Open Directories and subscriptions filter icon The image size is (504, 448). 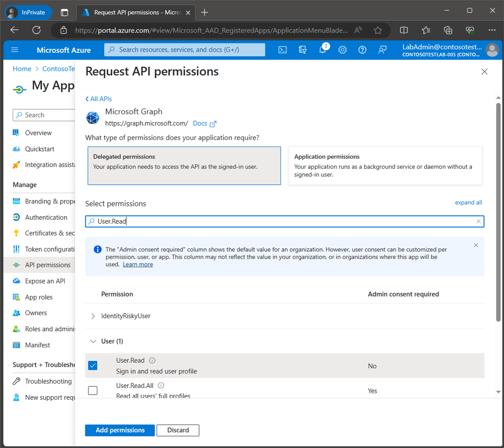coord(302,50)
